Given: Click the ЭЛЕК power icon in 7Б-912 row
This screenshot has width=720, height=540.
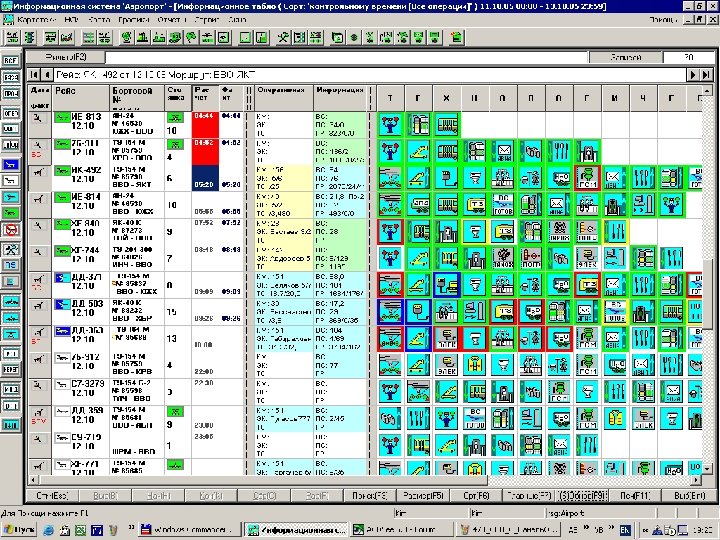Looking at the screenshot, I should (447, 365).
